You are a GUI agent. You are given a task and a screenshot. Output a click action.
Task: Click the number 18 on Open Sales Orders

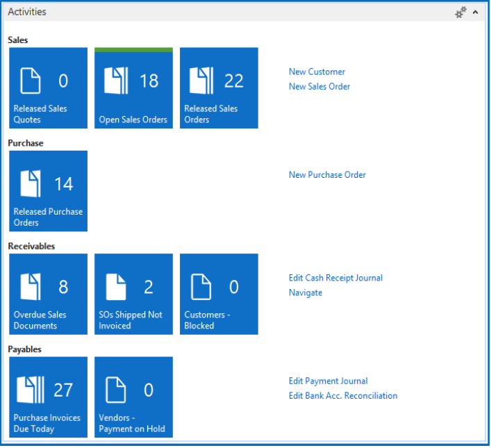pos(149,81)
